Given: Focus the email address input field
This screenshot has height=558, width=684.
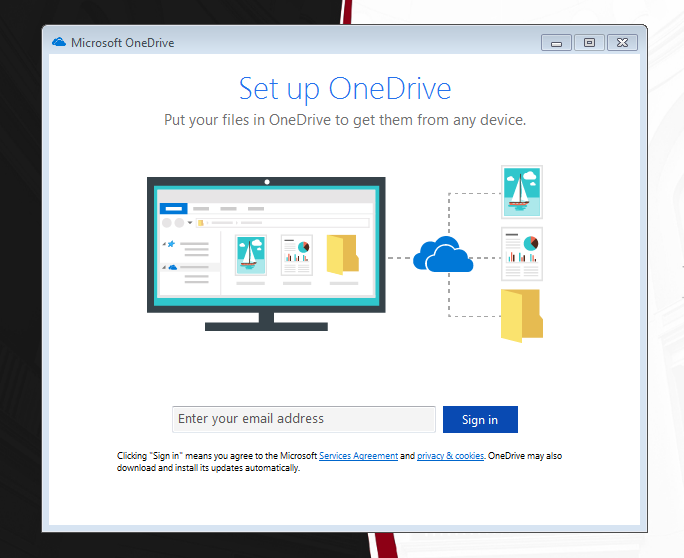Looking at the screenshot, I should 304,419.
